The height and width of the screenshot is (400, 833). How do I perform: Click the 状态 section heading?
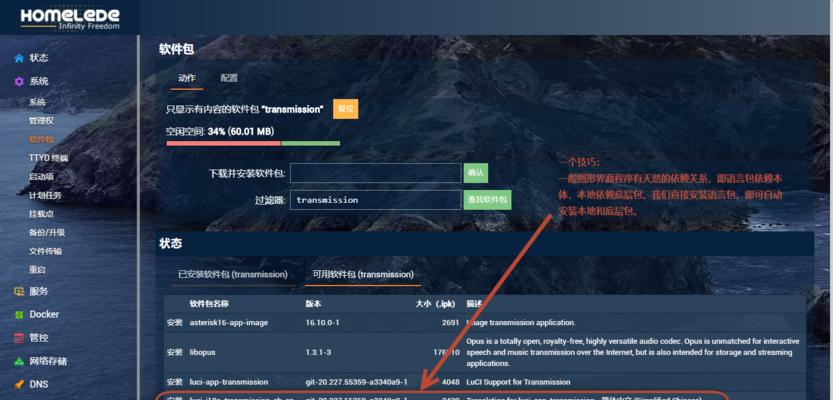click(x=171, y=244)
